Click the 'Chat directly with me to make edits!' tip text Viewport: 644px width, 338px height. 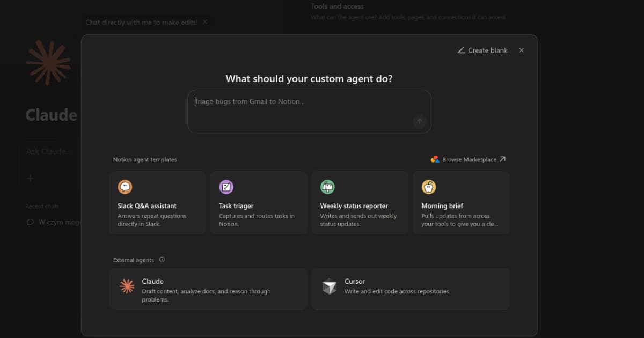(142, 22)
